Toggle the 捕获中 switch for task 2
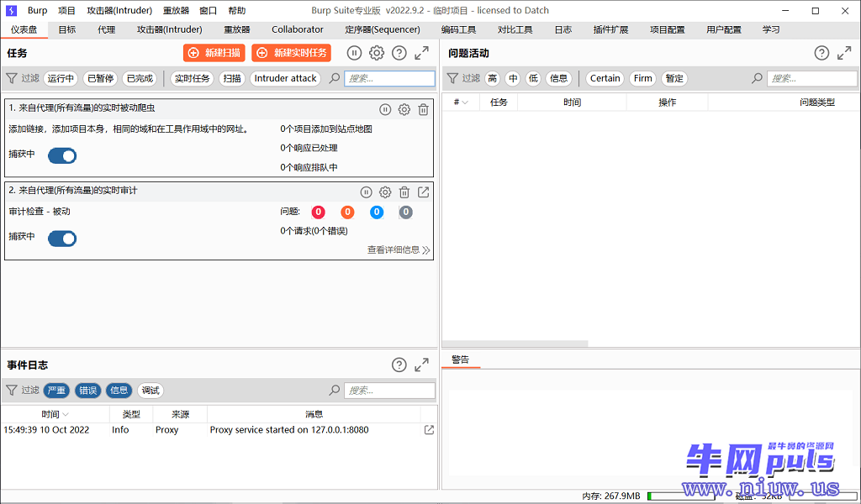This screenshot has height=504, width=861. coord(62,239)
